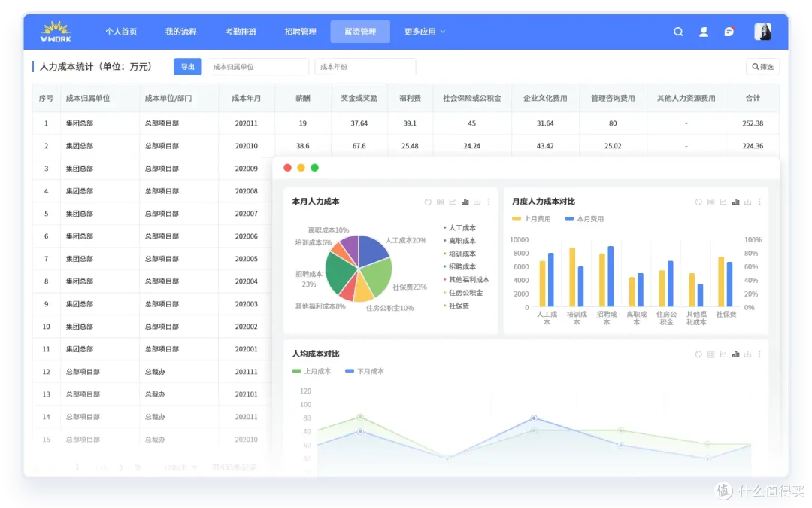The image size is (812, 508).
Task: Click the 筛选 filter button
Action: tap(762, 67)
